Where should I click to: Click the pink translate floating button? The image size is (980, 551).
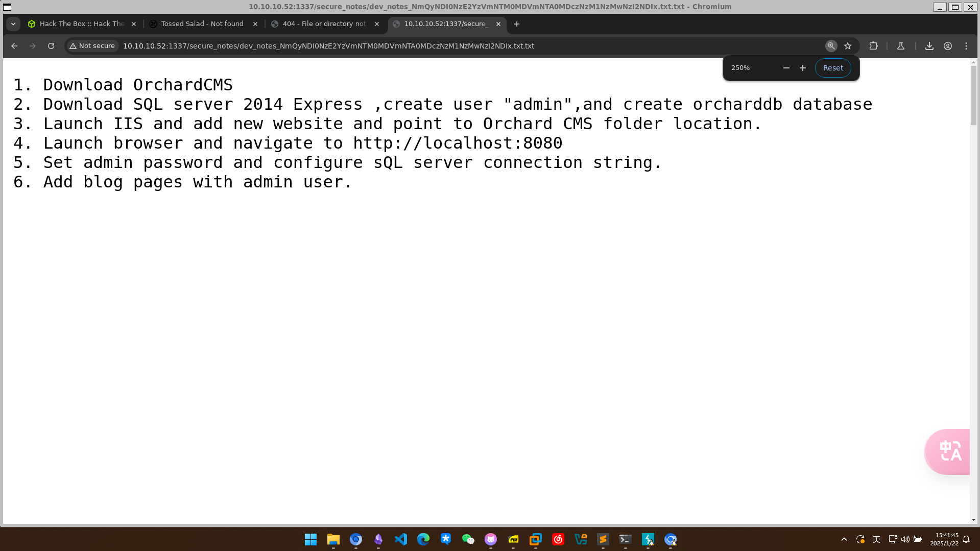(949, 451)
